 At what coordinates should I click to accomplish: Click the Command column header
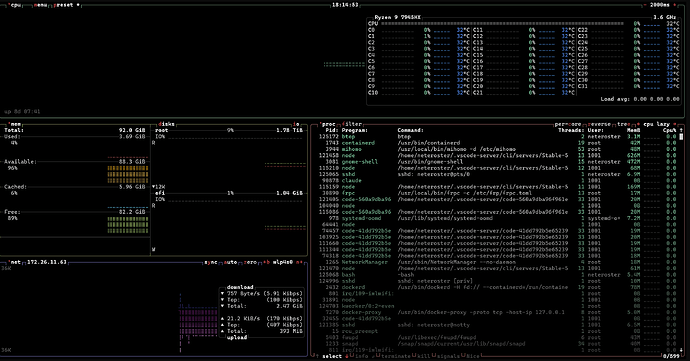[411, 130]
